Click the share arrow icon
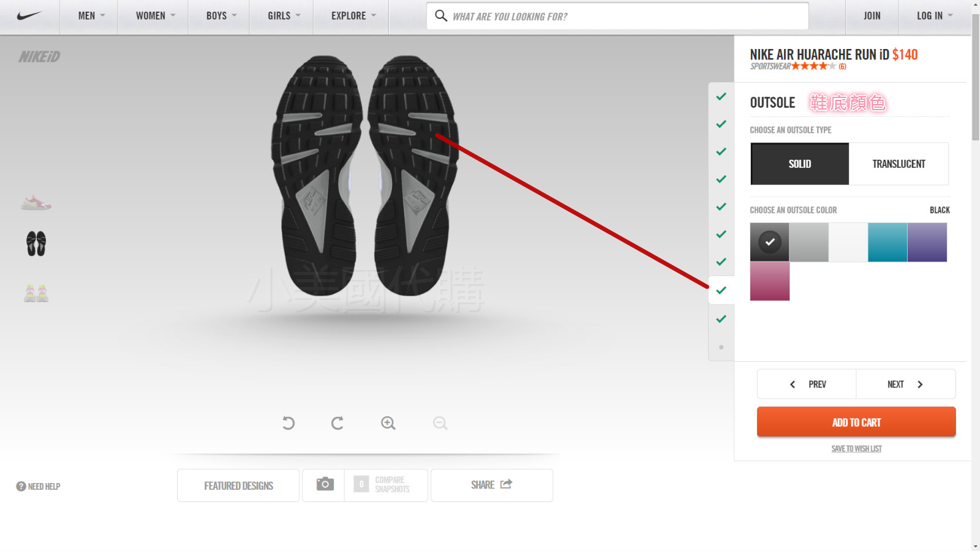 (506, 484)
